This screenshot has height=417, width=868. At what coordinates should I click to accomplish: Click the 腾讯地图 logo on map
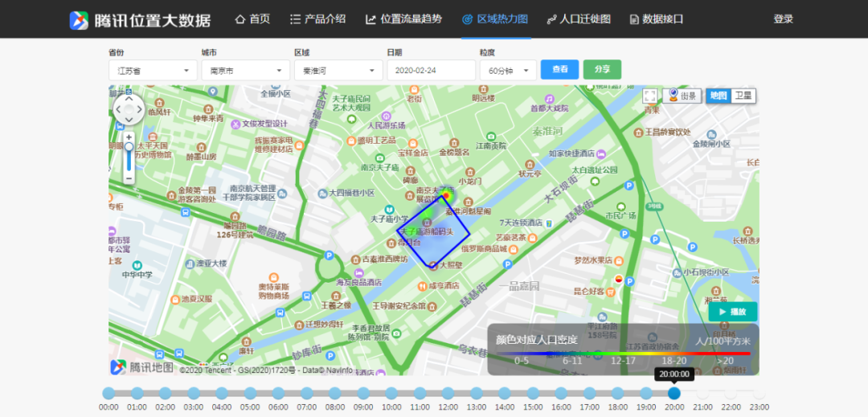click(141, 366)
